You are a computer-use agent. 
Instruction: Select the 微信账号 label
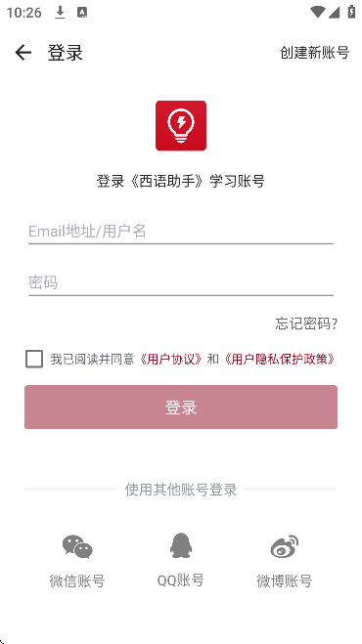pos(77,581)
